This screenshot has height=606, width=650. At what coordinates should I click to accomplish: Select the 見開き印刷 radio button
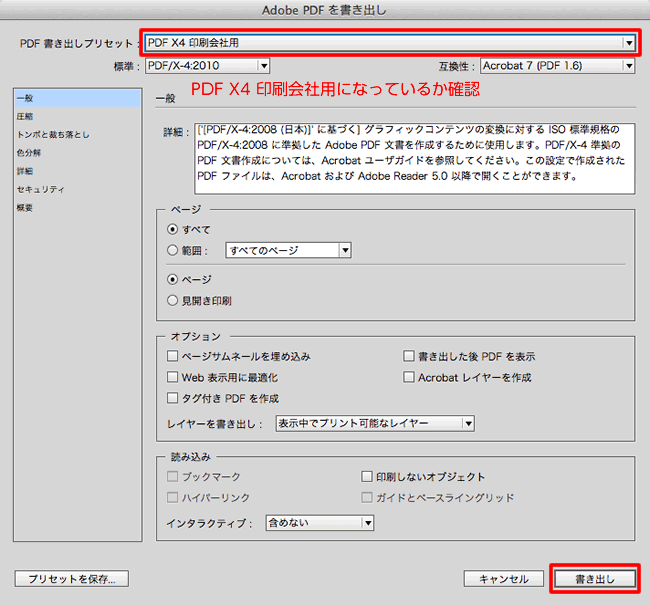pos(172,301)
